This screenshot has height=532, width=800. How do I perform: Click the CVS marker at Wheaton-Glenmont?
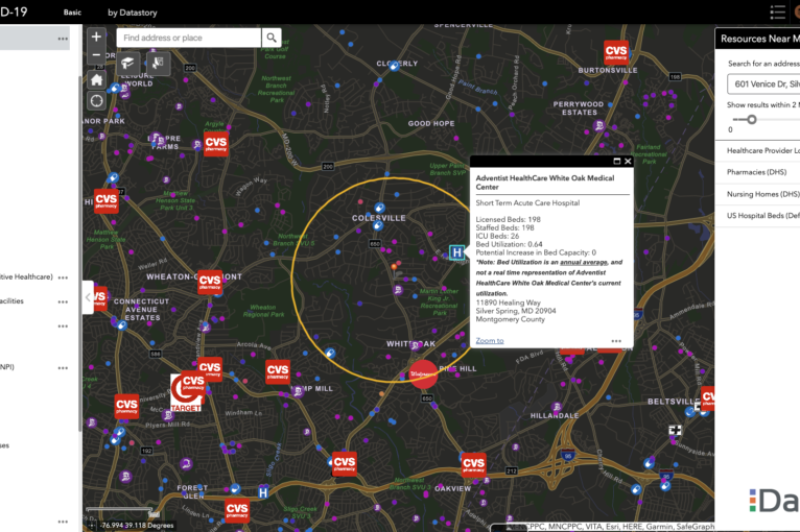pyautogui.click(x=210, y=282)
